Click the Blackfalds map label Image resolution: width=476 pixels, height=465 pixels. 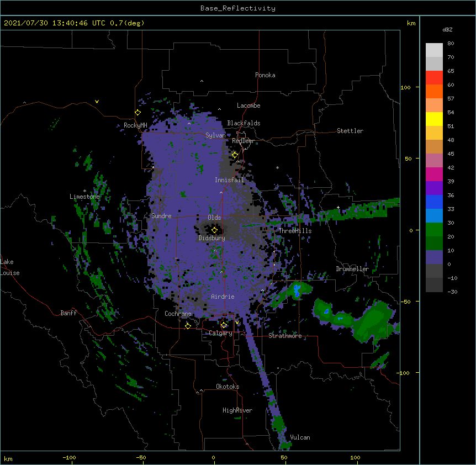(x=244, y=123)
